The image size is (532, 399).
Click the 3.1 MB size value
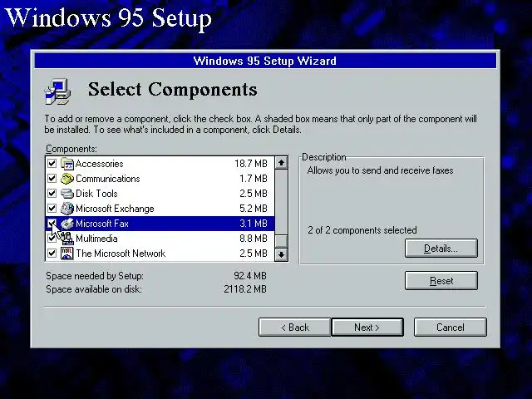(253, 224)
